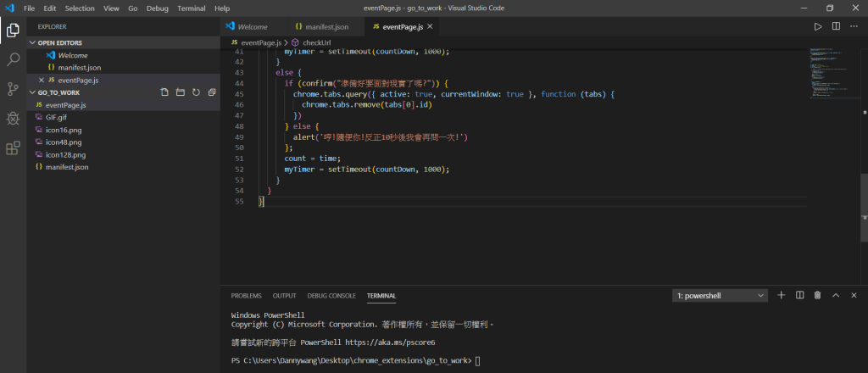
Task: Open the Debug view icon
Action: pyautogui.click(x=13, y=119)
